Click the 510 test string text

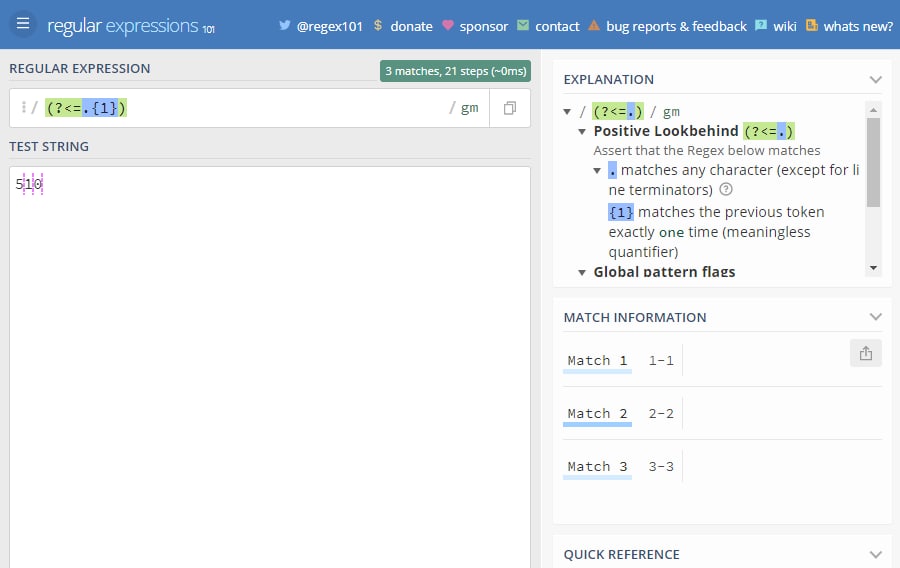(x=29, y=184)
